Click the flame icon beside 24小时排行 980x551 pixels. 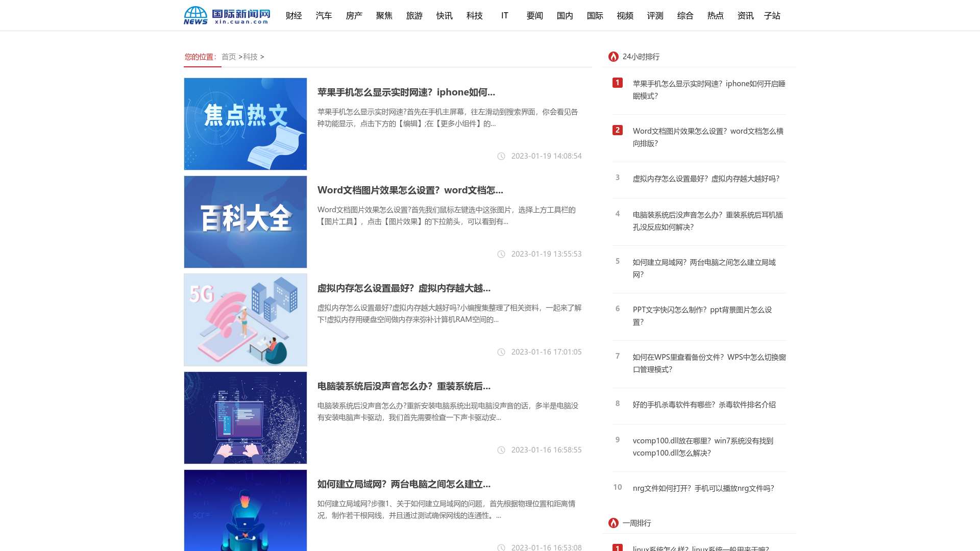(x=613, y=57)
